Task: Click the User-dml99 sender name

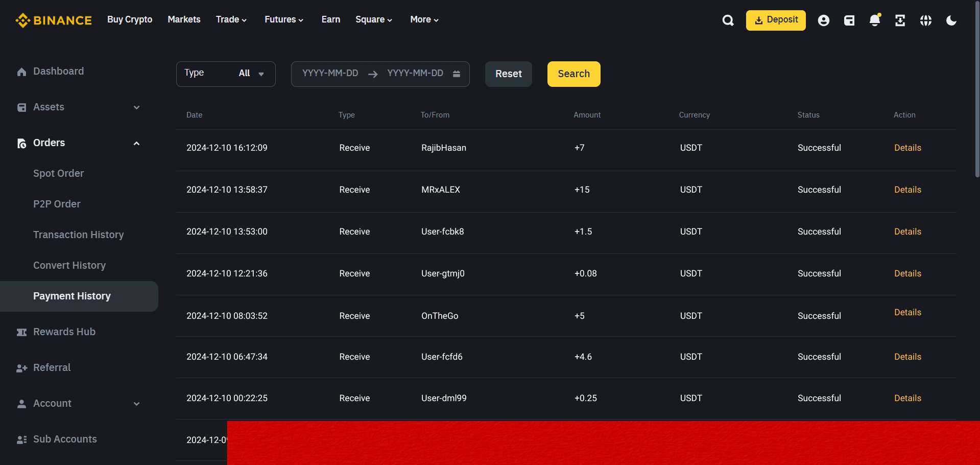Action: pyautogui.click(x=444, y=398)
